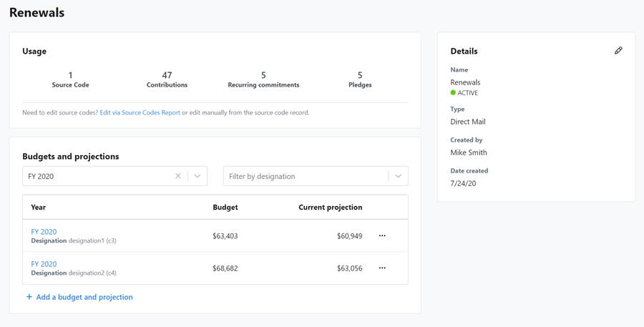Click Add a budget and projection link
644x327 pixels.
point(84,297)
